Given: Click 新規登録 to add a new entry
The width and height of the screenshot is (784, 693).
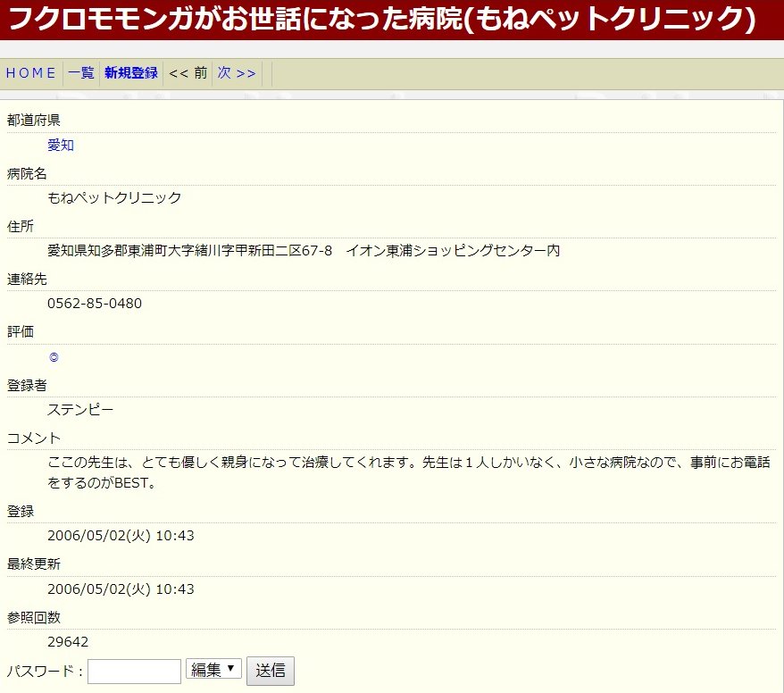Looking at the screenshot, I should click(131, 73).
